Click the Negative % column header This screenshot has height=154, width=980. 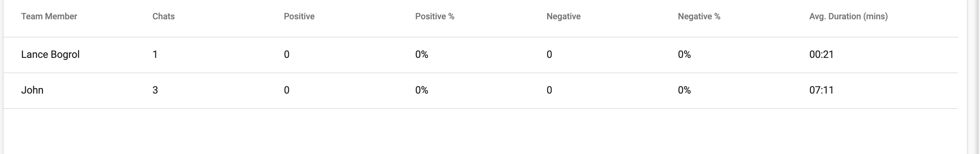tap(699, 16)
